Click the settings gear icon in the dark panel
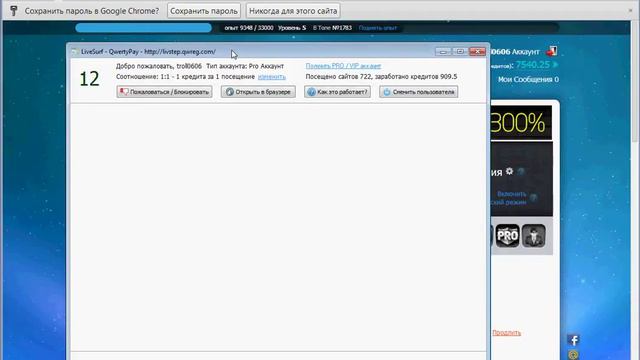This screenshot has width=640, height=360. click(x=509, y=171)
